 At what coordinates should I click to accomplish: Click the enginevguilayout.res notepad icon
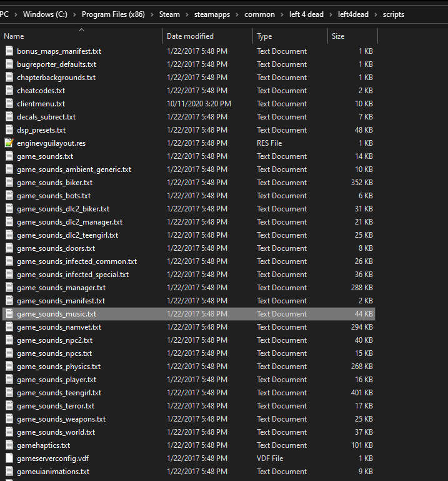click(9, 143)
